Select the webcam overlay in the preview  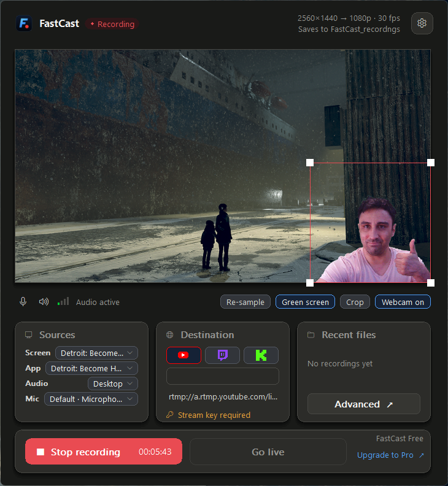pos(370,223)
